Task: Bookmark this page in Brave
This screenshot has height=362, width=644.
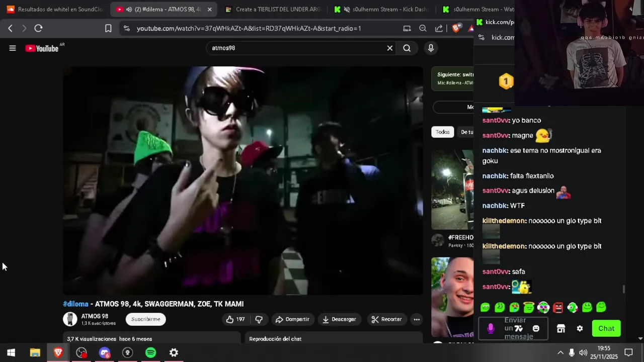Action: 108,29
